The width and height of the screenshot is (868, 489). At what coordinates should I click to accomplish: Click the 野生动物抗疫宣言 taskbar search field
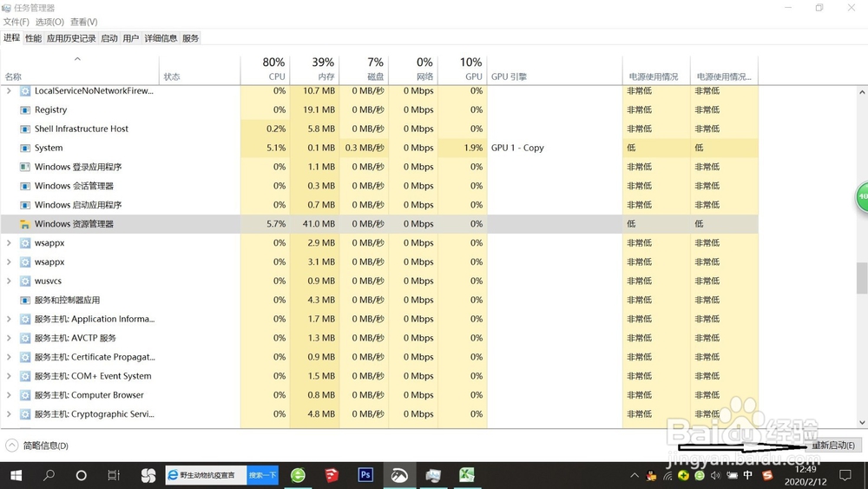[206, 475]
